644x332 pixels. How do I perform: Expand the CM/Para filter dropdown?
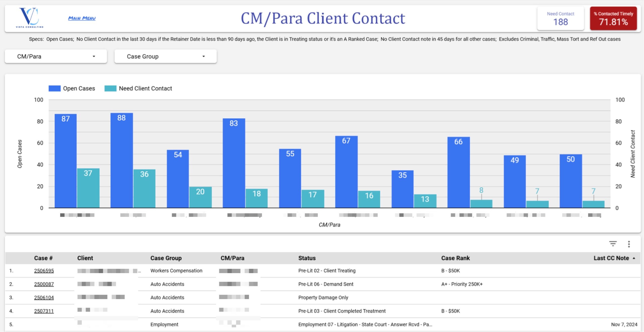(56, 56)
